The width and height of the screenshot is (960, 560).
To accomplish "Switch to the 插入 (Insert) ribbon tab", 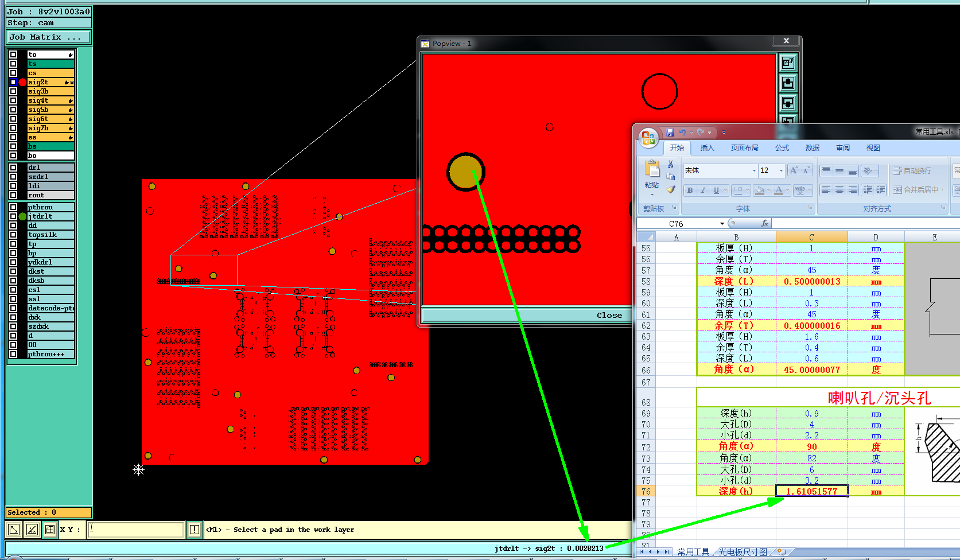I will pos(707,148).
